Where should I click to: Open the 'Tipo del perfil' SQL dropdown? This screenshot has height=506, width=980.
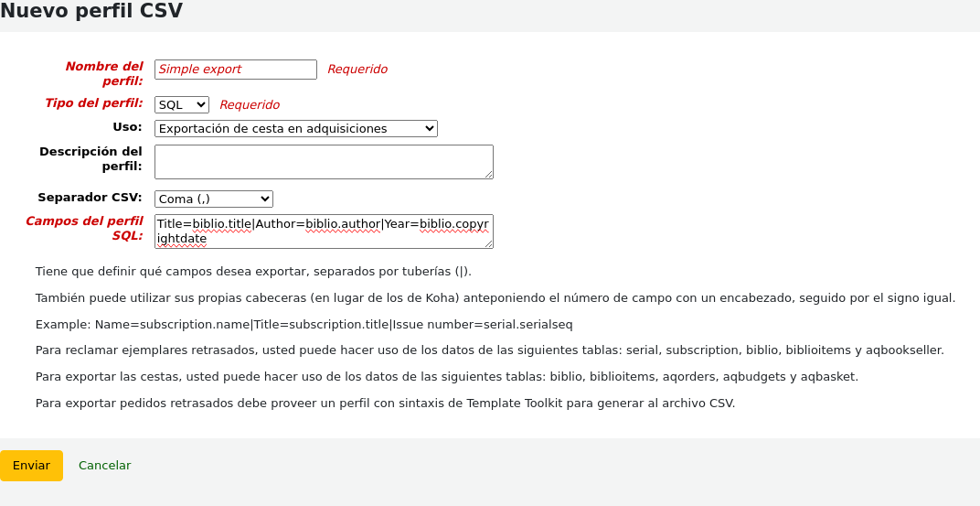[x=181, y=105]
